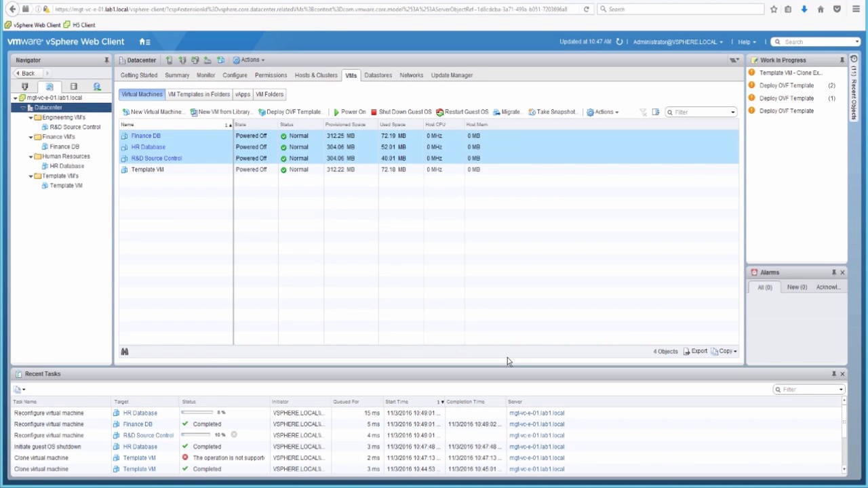
Task: Open the Monitor tab
Action: tap(205, 75)
